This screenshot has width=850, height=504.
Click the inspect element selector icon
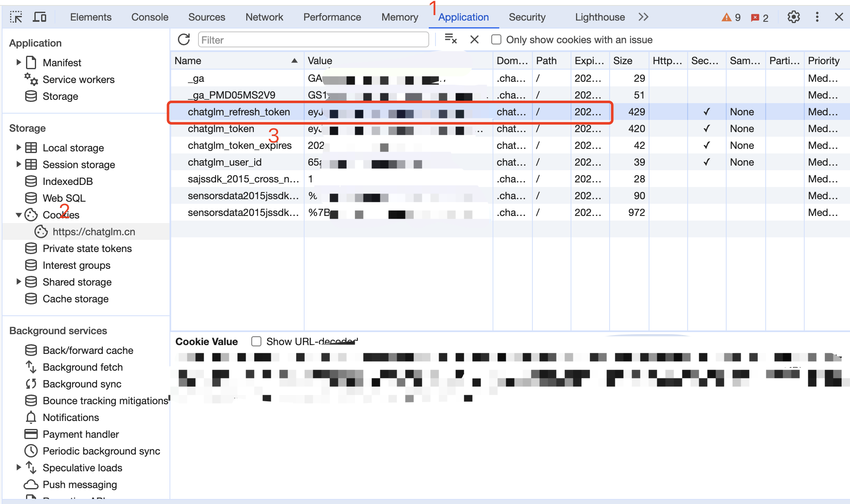(16, 17)
